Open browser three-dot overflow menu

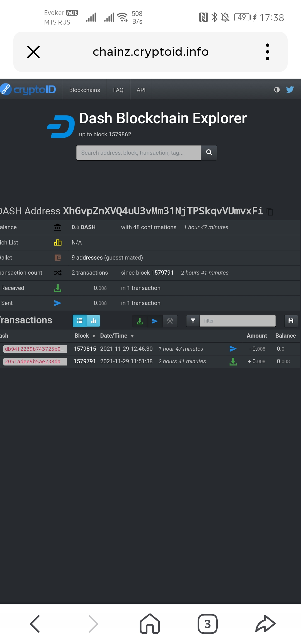pos(268,52)
